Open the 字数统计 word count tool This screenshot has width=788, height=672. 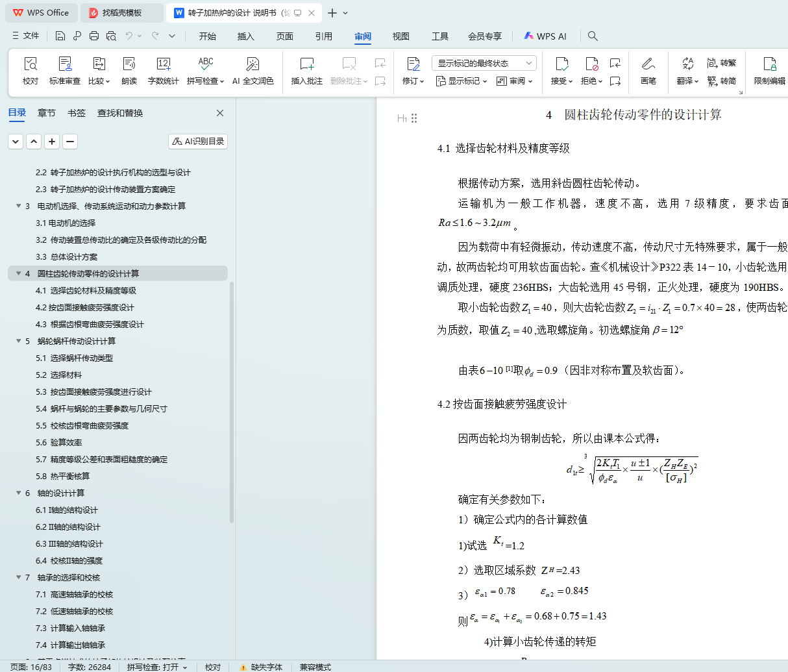[164, 71]
